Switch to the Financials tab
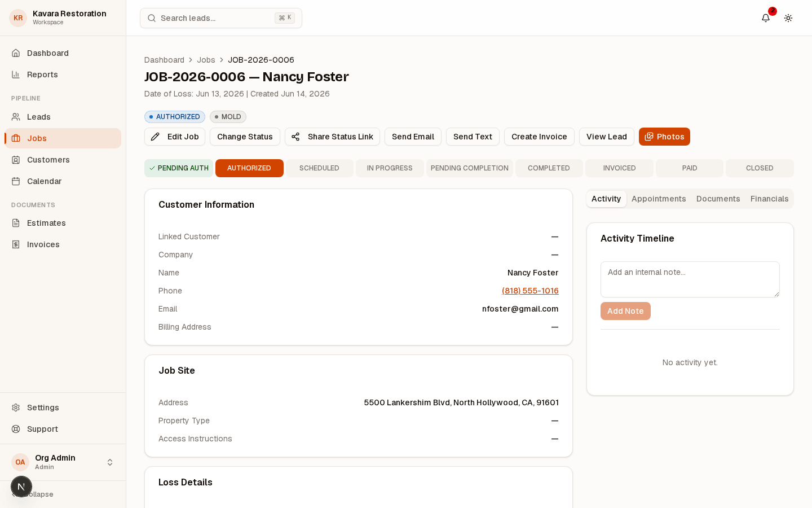The image size is (812, 508). [x=769, y=199]
